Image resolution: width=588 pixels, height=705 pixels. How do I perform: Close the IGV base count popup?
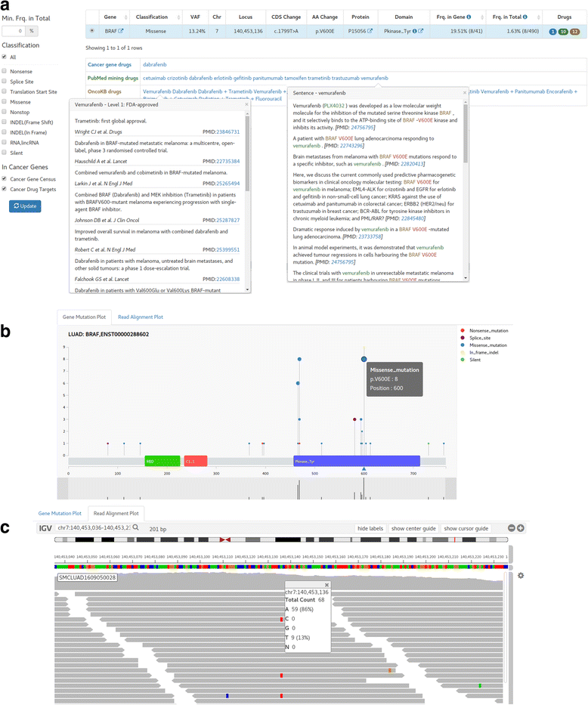point(326,585)
